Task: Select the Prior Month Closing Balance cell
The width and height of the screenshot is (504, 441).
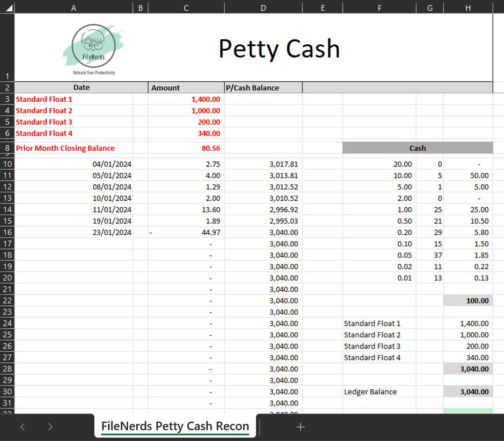Action: coord(65,148)
